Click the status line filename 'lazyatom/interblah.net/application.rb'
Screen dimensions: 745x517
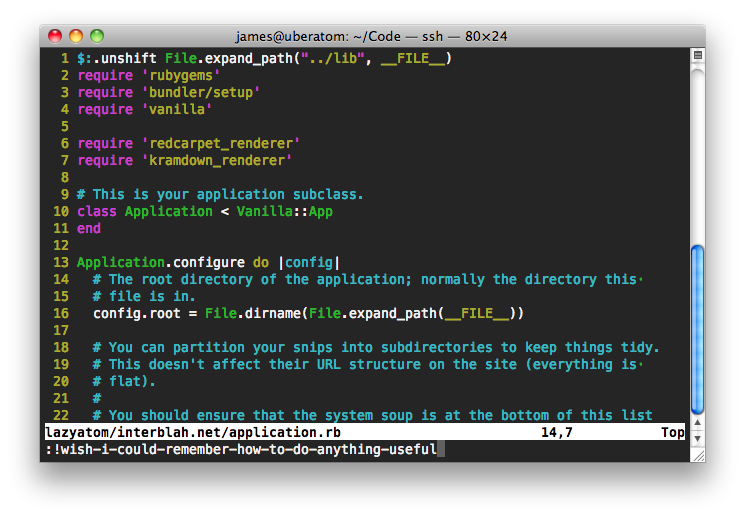[x=193, y=432]
